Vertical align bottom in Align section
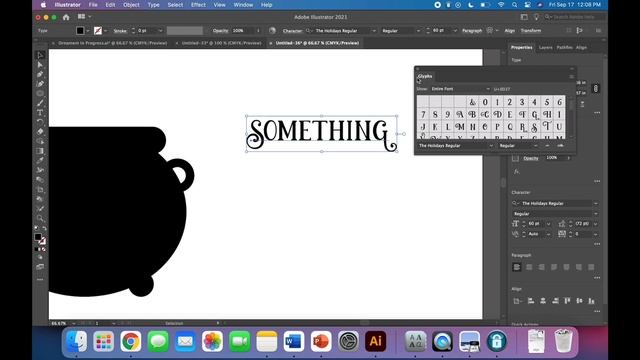Screen dimensions: 640x360 tap(591, 301)
